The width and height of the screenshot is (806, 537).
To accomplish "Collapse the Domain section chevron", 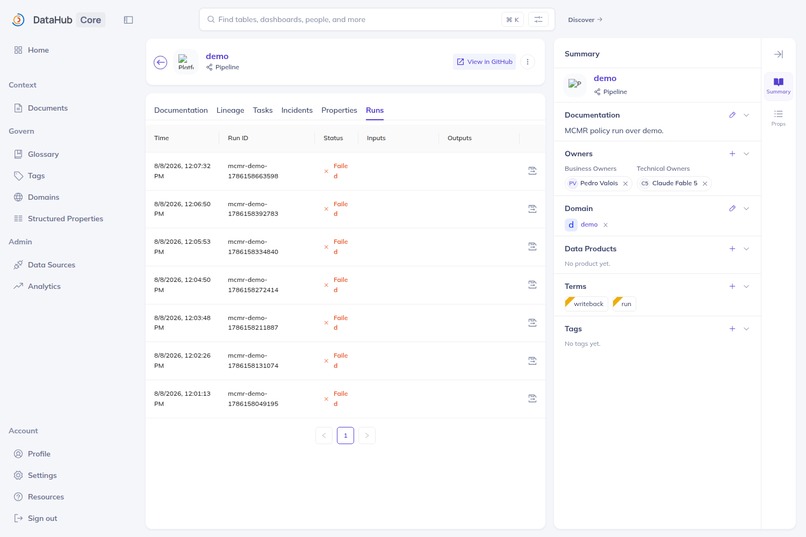I will pos(746,208).
